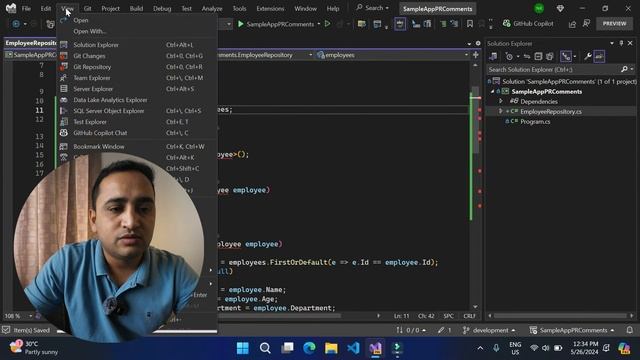Open Visual Studio Code from taskbar
Image resolution: width=640 pixels, height=360 pixels.
pos(353,348)
